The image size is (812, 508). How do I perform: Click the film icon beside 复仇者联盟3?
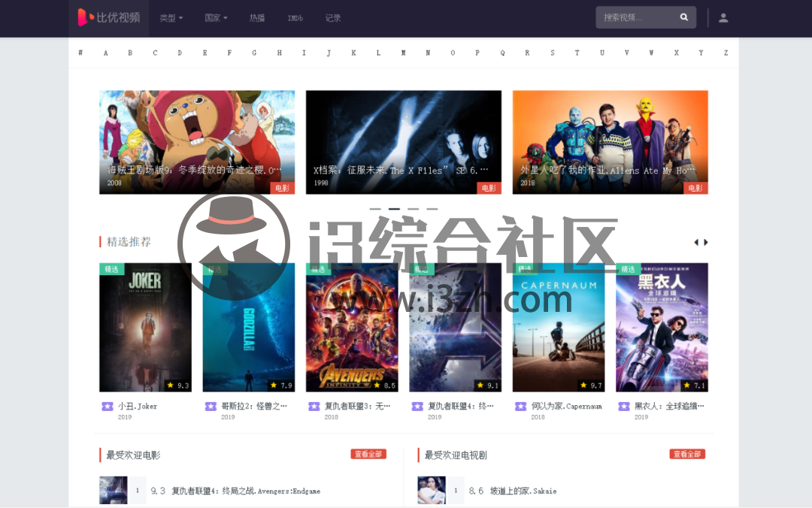314,407
